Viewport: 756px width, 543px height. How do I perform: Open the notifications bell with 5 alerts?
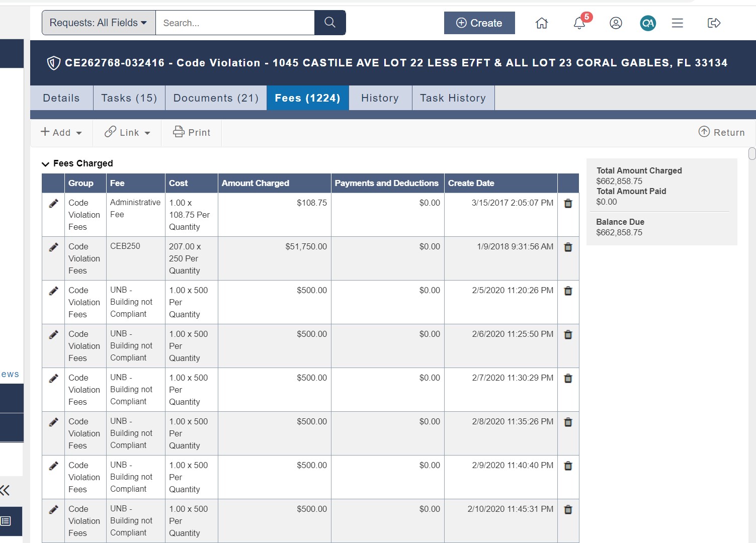(579, 23)
